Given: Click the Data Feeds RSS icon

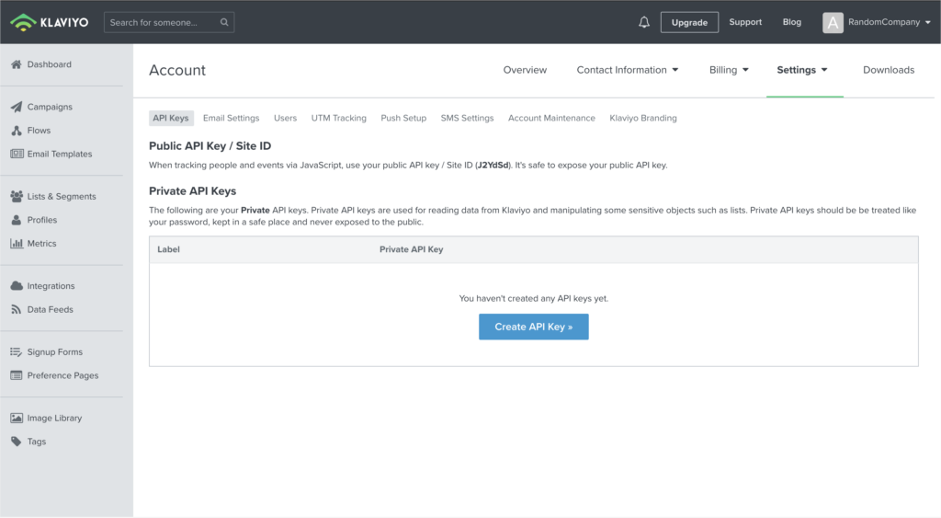Looking at the screenshot, I should click(x=16, y=309).
